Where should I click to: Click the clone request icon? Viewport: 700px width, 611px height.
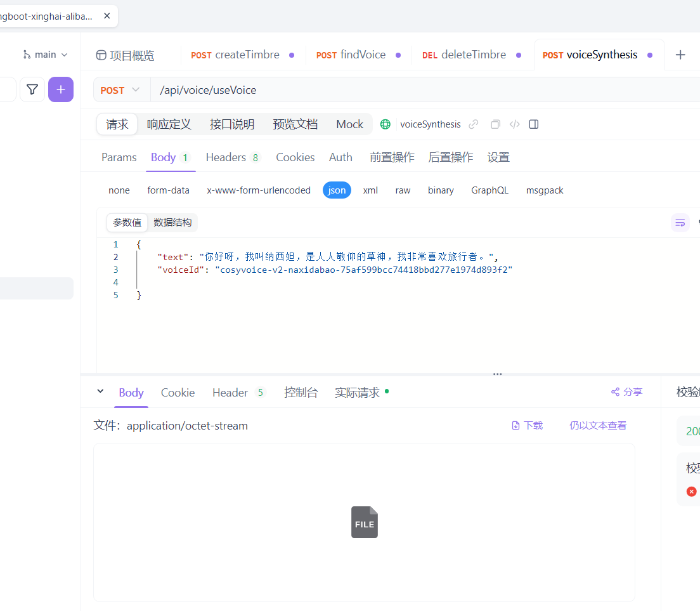495,124
